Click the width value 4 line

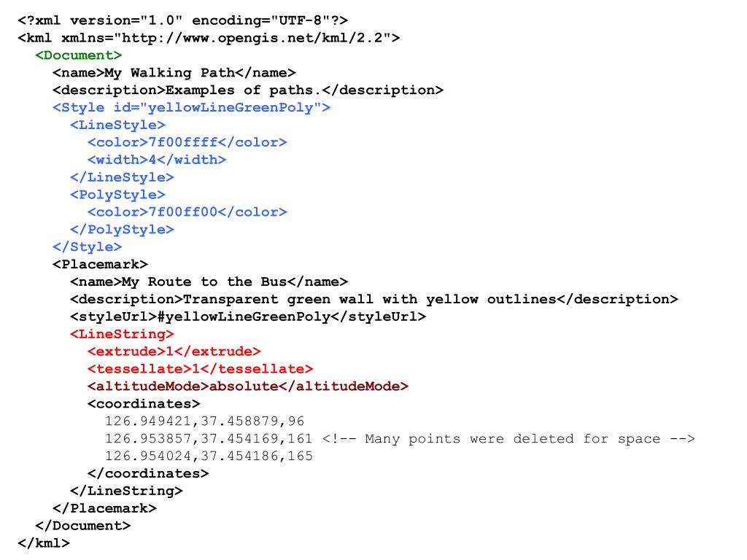click(157, 160)
